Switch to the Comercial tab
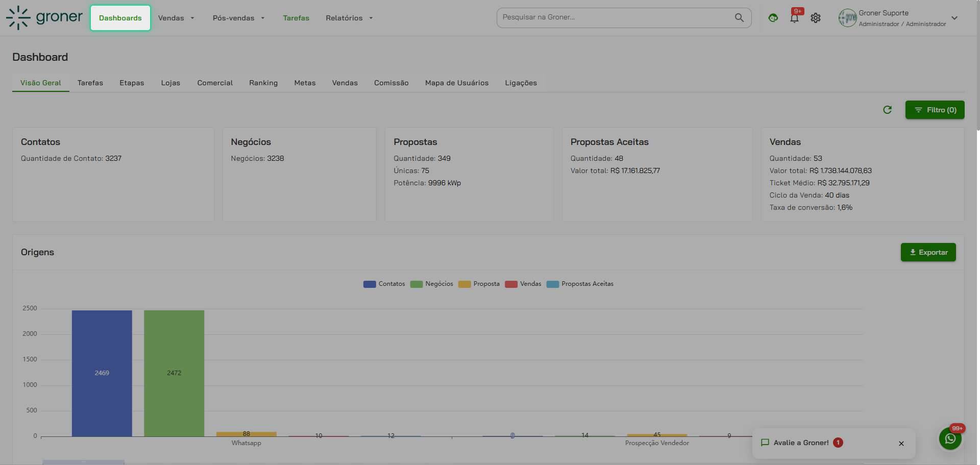Image resolution: width=980 pixels, height=465 pixels. click(215, 83)
